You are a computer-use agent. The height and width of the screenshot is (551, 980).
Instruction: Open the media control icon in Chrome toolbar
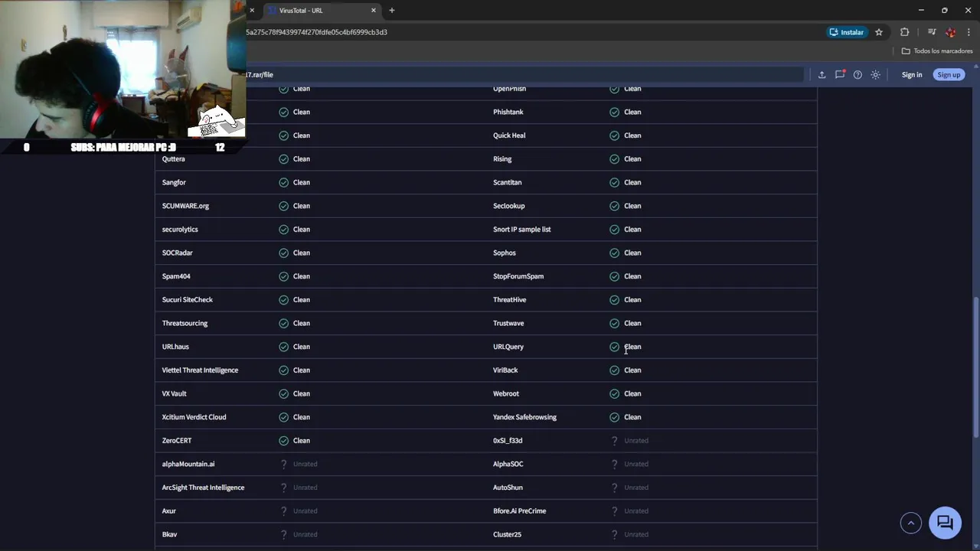click(932, 32)
